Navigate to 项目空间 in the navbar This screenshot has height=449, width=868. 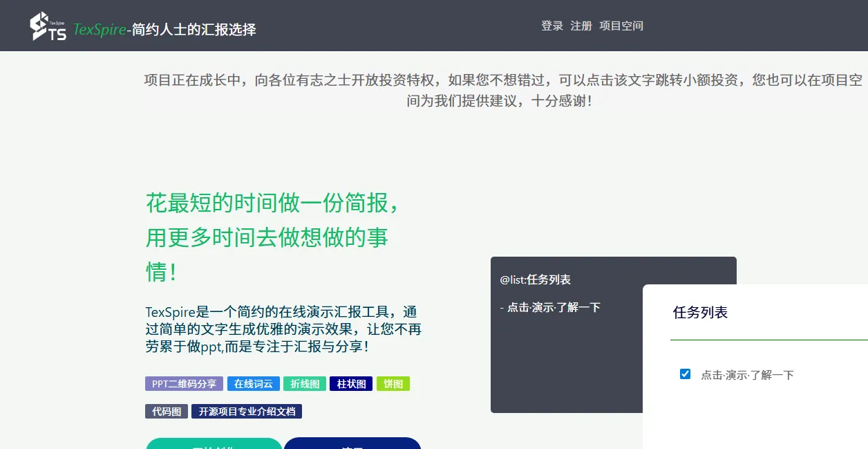621,26
